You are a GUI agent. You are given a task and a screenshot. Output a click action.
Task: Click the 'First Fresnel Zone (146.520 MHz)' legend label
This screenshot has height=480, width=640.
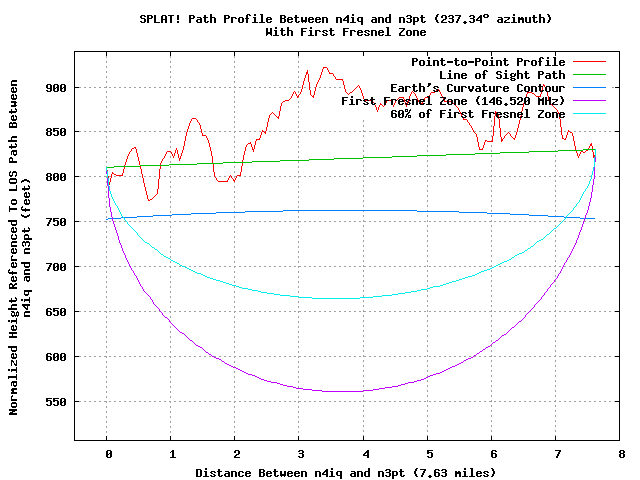pyautogui.click(x=453, y=101)
